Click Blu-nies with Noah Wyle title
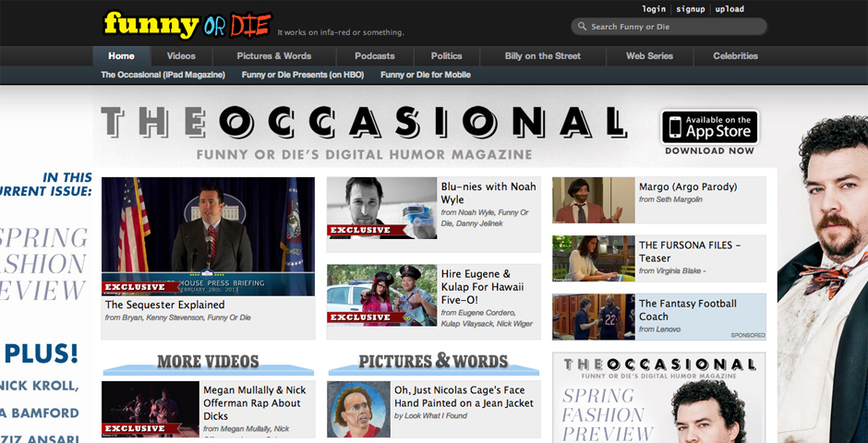This screenshot has height=443, width=868. (488, 193)
